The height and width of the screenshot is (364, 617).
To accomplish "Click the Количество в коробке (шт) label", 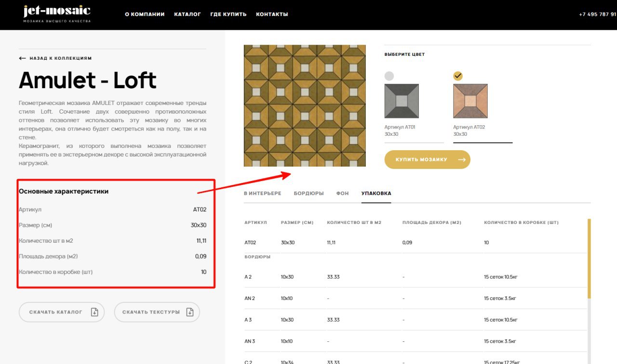I will tap(55, 272).
